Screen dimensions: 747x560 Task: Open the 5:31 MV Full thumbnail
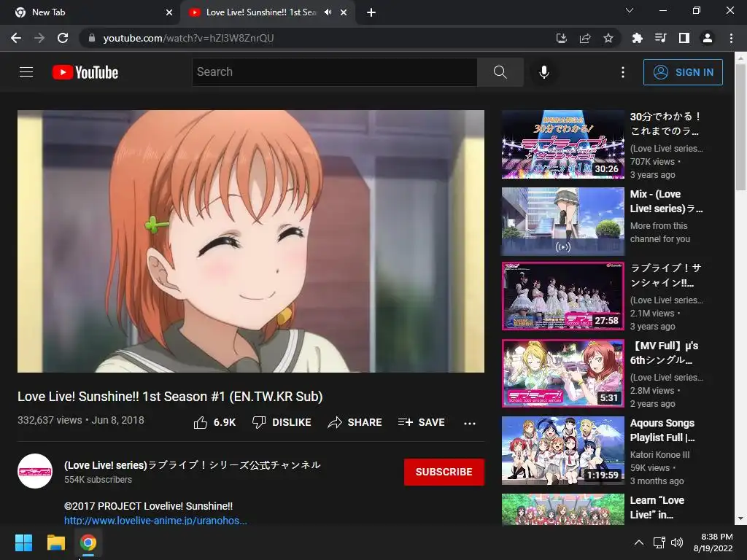[x=562, y=373]
